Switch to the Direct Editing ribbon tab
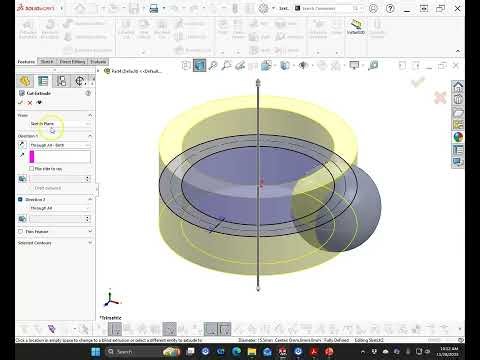This screenshot has width=480, height=360. point(72,62)
